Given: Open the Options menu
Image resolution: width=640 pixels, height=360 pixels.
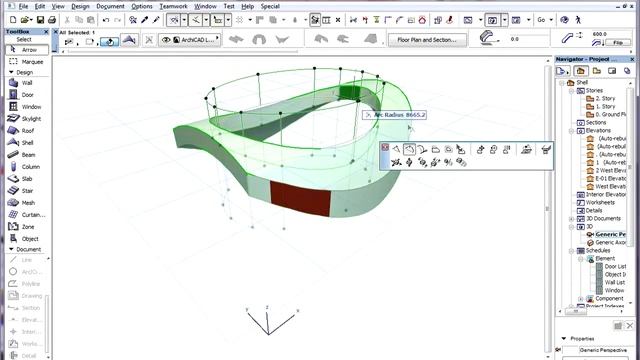Looking at the screenshot, I should [x=142, y=6].
